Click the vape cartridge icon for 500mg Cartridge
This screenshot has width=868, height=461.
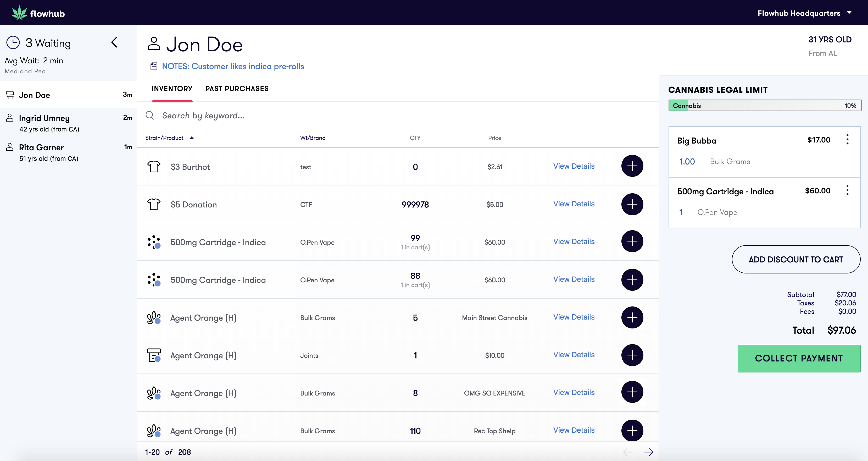[x=154, y=242]
